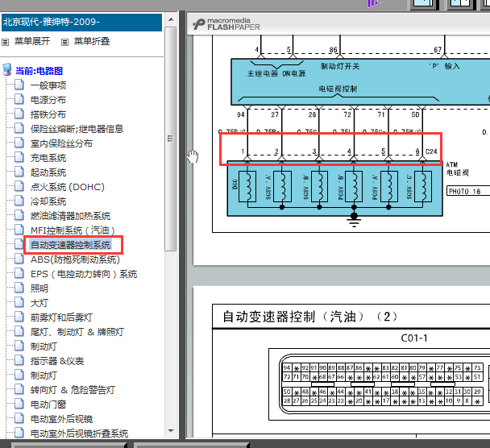490x448 pixels.
Task: Open the 冷却系统 entry
Action: [x=48, y=201]
